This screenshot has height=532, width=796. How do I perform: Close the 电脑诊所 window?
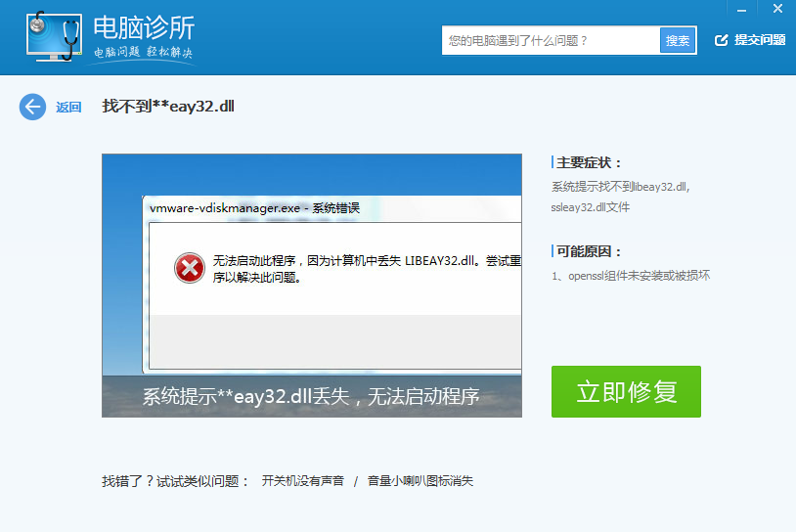[777, 9]
